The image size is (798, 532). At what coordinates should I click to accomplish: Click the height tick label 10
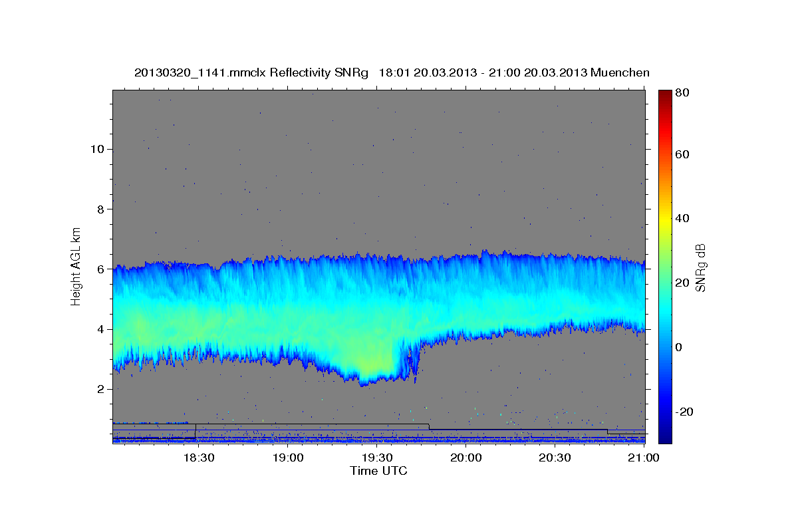99,149
